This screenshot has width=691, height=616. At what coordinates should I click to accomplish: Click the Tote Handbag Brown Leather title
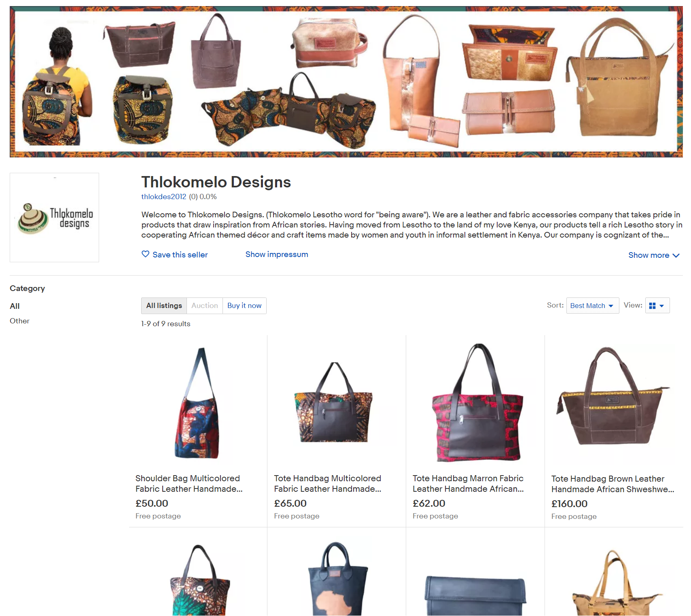(x=613, y=484)
